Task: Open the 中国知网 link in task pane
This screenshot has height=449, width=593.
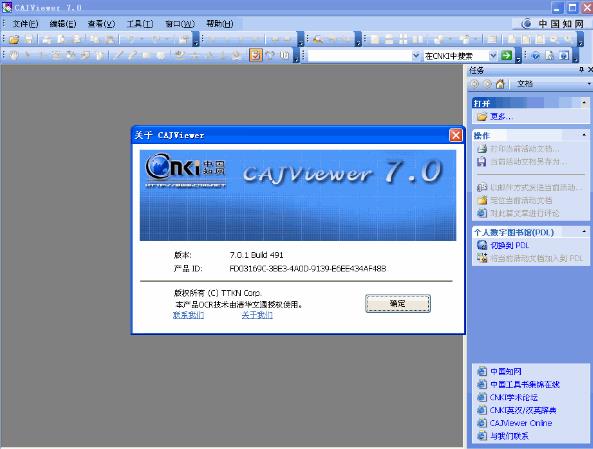Action: pos(506,371)
